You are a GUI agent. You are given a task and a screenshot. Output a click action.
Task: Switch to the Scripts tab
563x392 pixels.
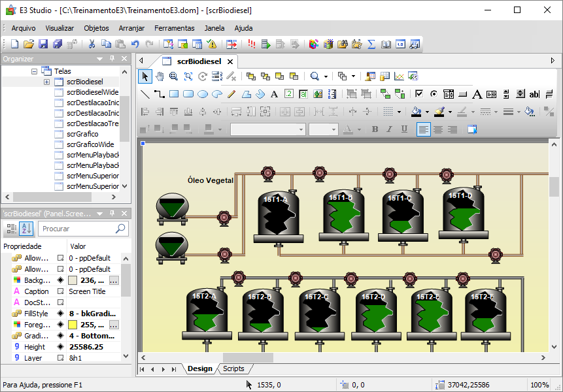point(233,368)
